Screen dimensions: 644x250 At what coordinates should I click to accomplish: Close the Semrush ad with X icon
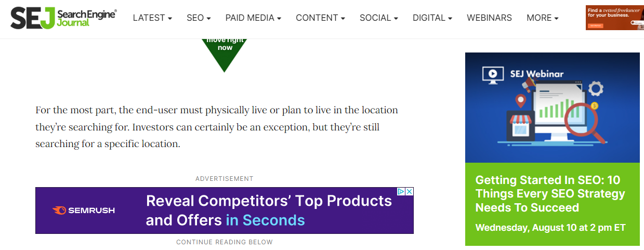[x=409, y=191]
